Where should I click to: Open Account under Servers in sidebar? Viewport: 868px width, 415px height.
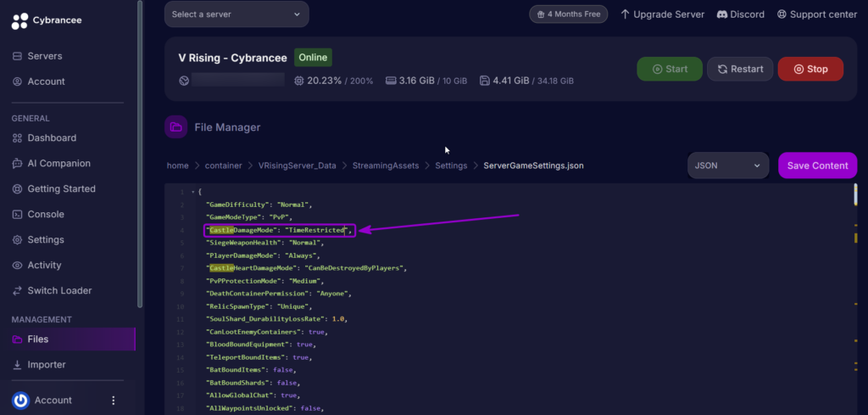coord(46,81)
